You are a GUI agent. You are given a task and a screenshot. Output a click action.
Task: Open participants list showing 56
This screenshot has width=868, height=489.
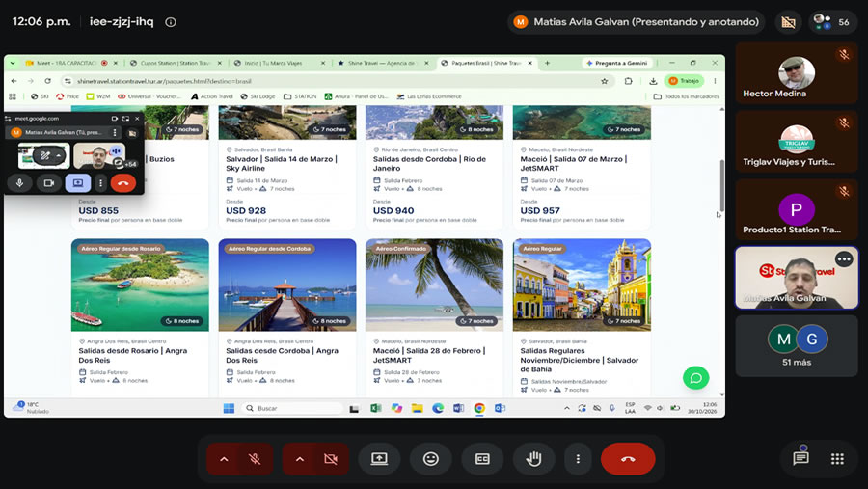pyautogui.click(x=832, y=22)
